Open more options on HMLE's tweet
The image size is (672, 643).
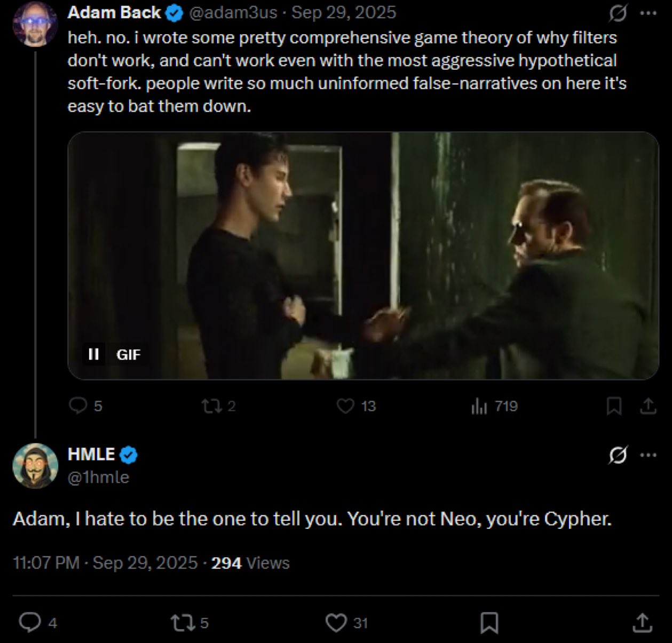(x=648, y=455)
